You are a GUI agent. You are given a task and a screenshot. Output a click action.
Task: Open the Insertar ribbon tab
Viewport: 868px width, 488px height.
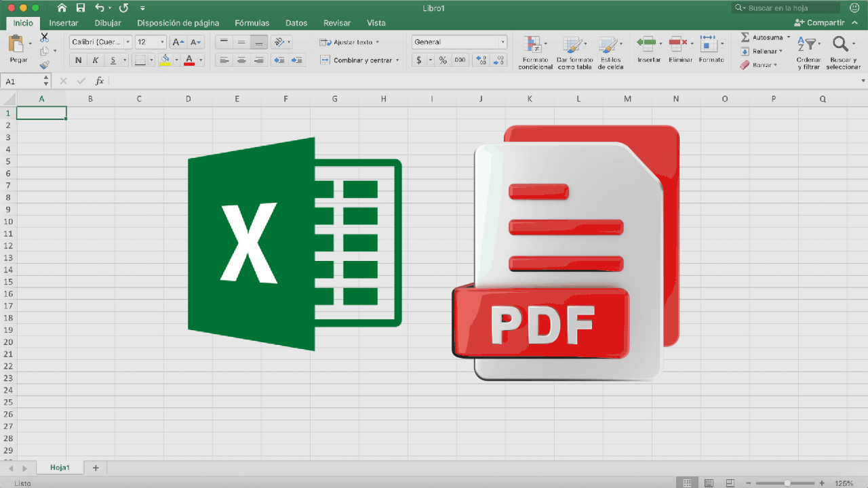(x=64, y=23)
